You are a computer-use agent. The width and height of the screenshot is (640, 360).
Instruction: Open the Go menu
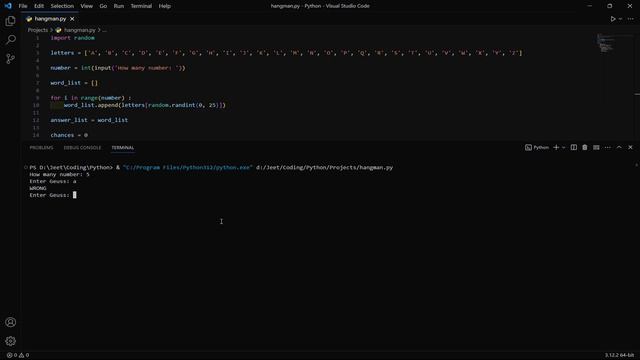(x=103, y=6)
